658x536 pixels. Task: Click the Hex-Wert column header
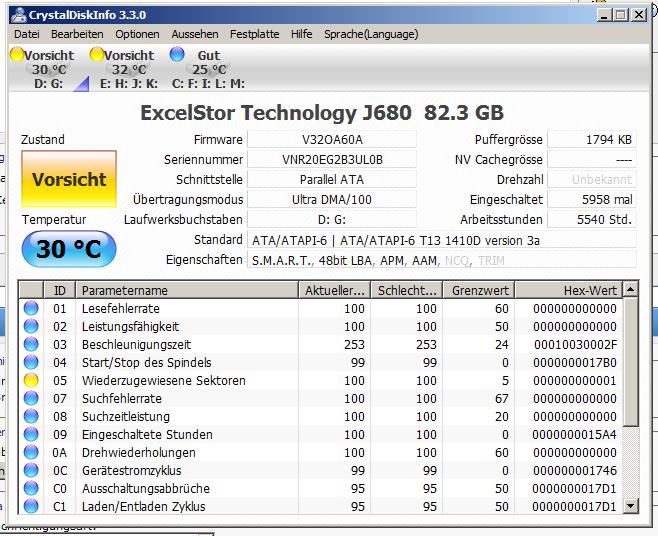569,290
